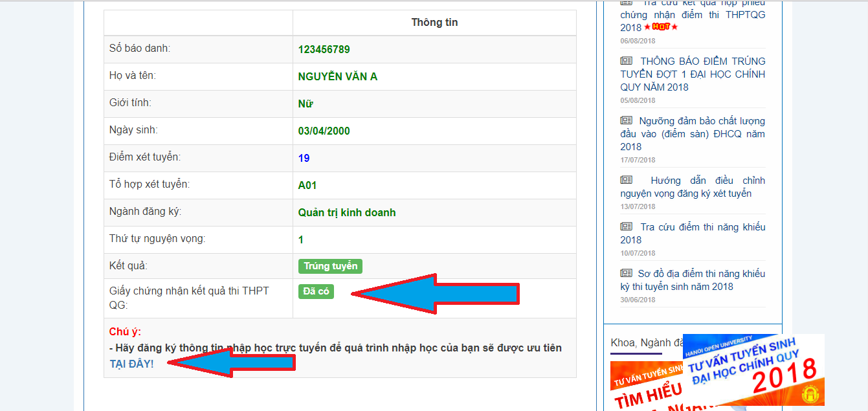Click the Khoa, Ngành section heading
Screen dimensions: 868x411
(647, 342)
